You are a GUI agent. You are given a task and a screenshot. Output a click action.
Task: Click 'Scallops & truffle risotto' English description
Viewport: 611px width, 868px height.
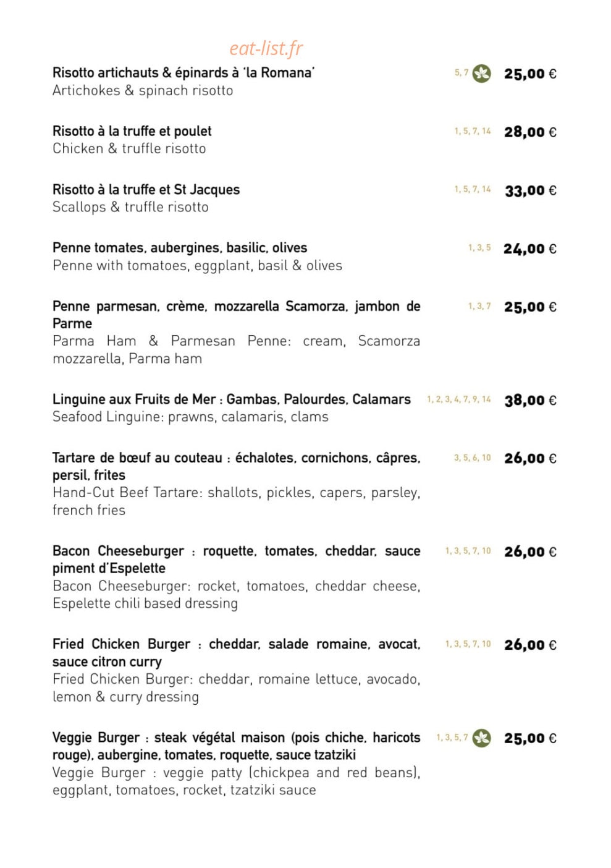click(130, 207)
